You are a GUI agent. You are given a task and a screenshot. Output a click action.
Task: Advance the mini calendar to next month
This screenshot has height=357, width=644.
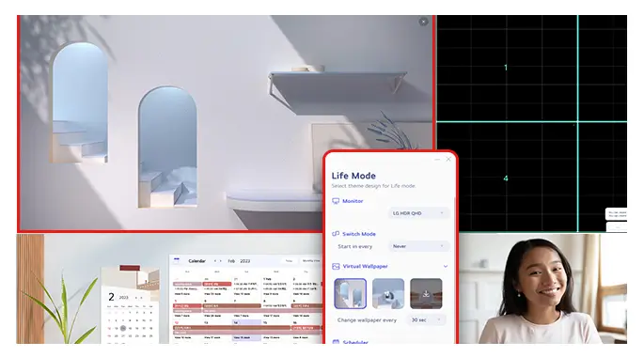[x=141, y=298]
